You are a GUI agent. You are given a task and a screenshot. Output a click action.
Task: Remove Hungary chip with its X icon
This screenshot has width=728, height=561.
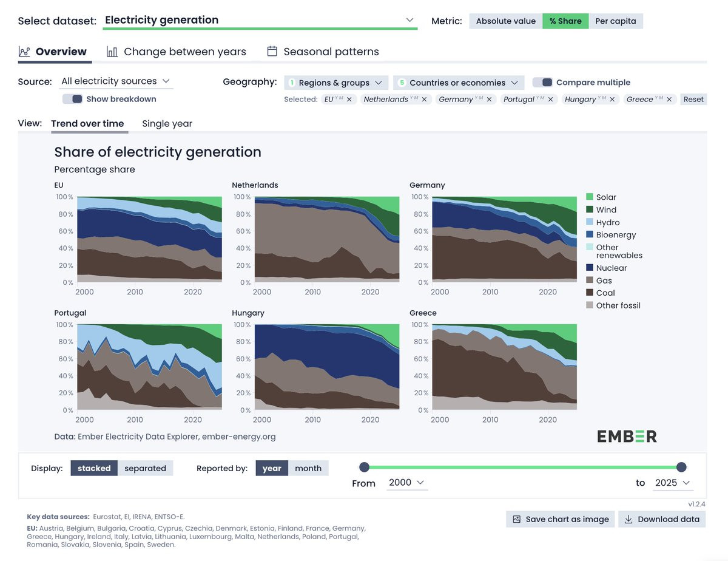click(x=612, y=100)
